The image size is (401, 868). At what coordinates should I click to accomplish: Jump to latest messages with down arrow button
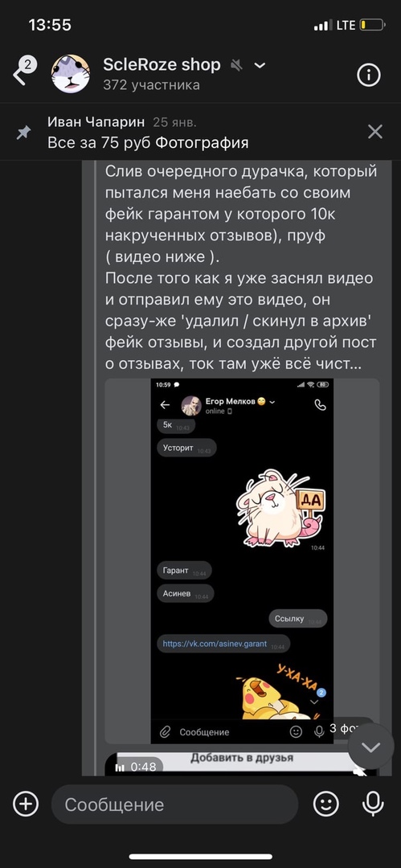click(x=370, y=747)
